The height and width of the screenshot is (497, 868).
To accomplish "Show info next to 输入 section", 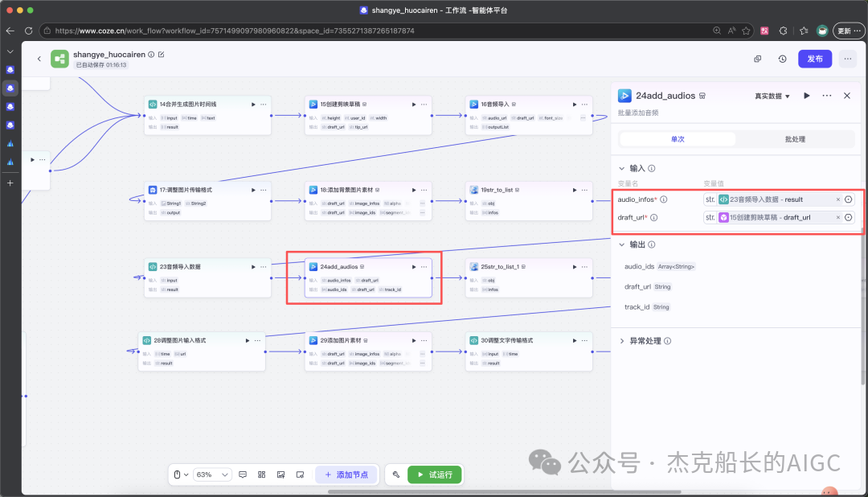I will 652,168.
